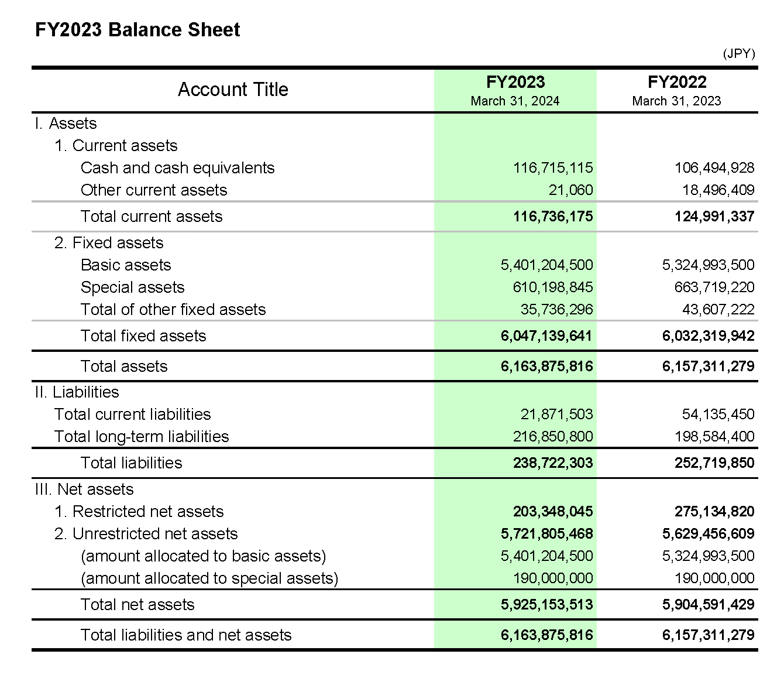
Task: Select 'Total current assets' label
Action: point(152,217)
